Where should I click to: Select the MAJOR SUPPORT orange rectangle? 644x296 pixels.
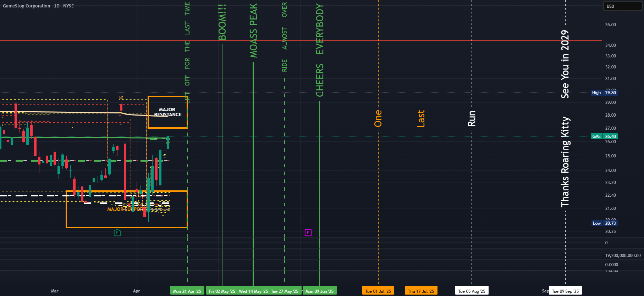coord(127,209)
